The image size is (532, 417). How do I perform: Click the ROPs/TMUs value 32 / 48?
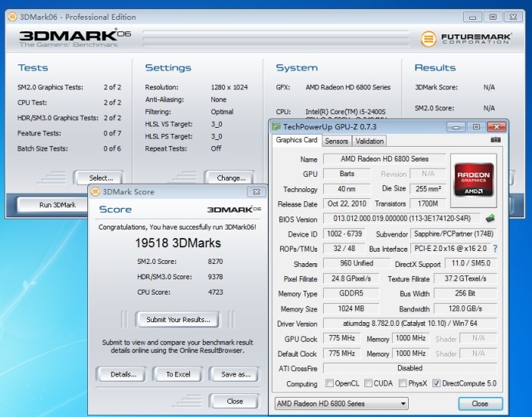click(x=344, y=249)
